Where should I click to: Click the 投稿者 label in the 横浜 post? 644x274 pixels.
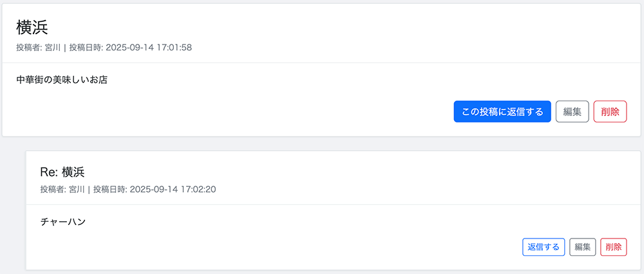(28, 47)
